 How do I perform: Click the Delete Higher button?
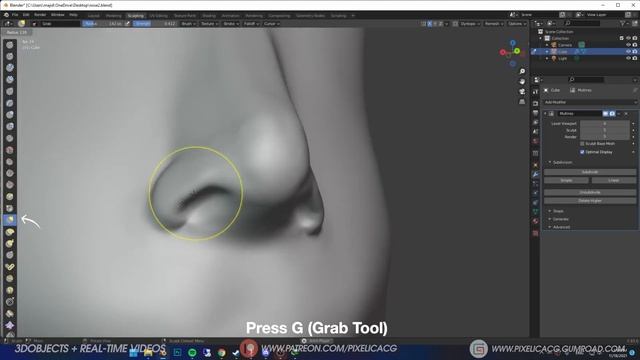click(590, 201)
